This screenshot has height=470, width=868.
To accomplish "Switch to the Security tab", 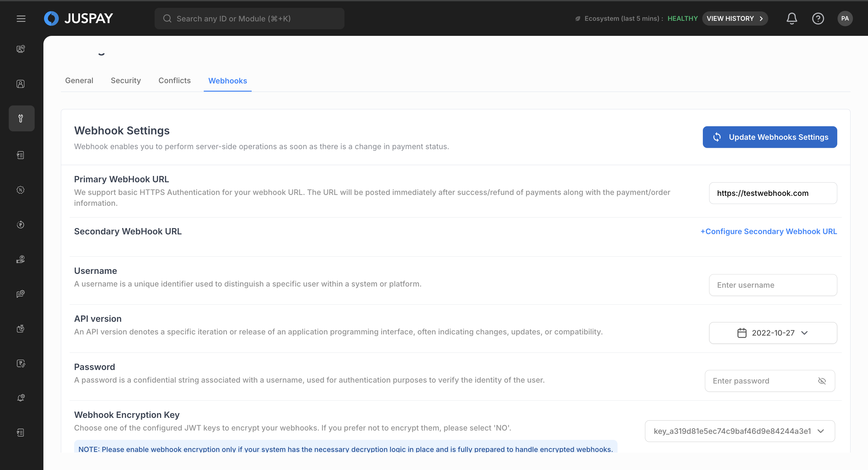I will (126, 80).
